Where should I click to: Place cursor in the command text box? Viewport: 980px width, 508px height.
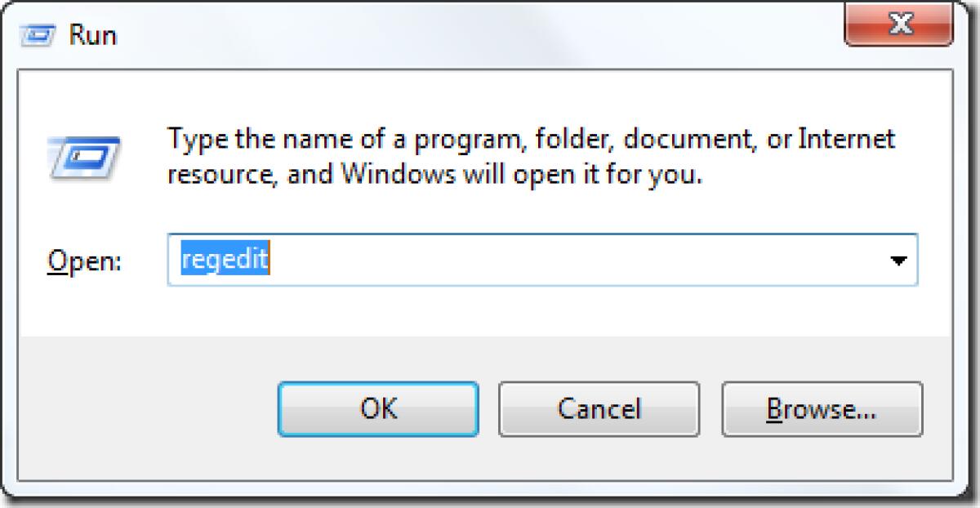coord(490,260)
